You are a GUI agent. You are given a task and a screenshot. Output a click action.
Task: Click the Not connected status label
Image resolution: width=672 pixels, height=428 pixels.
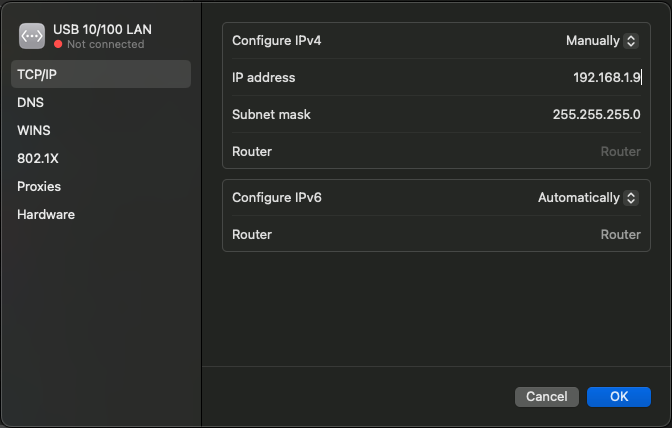click(x=105, y=45)
